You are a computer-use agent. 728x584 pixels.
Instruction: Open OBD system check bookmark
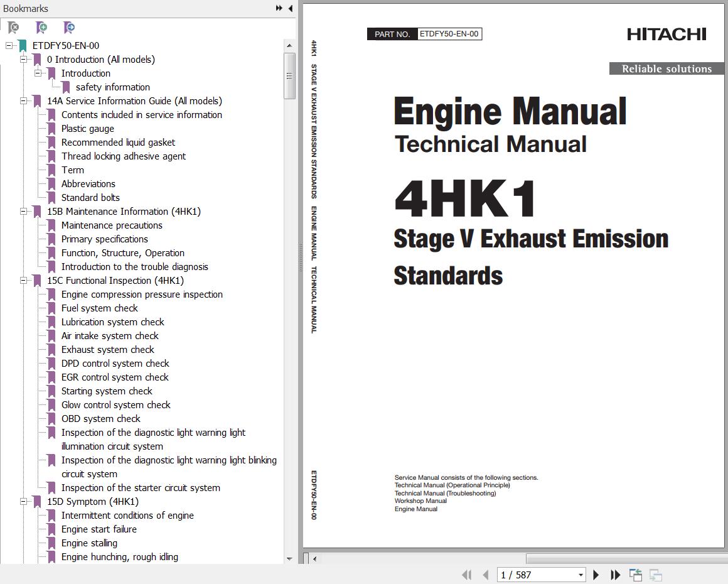click(101, 419)
